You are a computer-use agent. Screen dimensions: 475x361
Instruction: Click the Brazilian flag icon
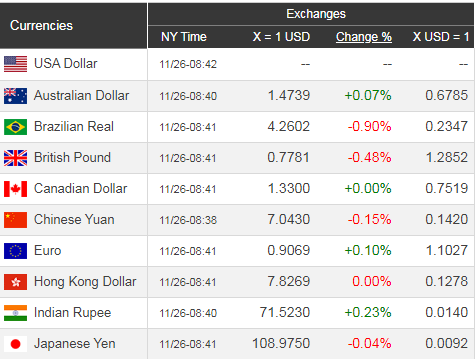15,127
